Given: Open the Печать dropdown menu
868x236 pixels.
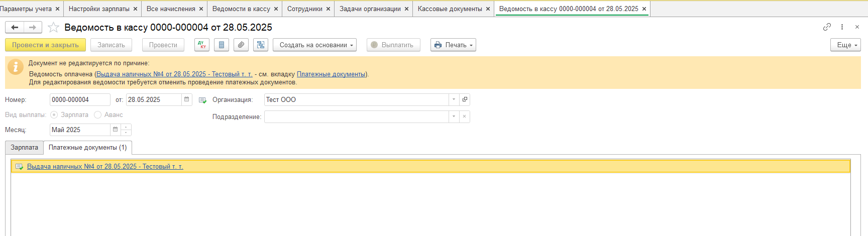Looking at the screenshot, I should 453,45.
